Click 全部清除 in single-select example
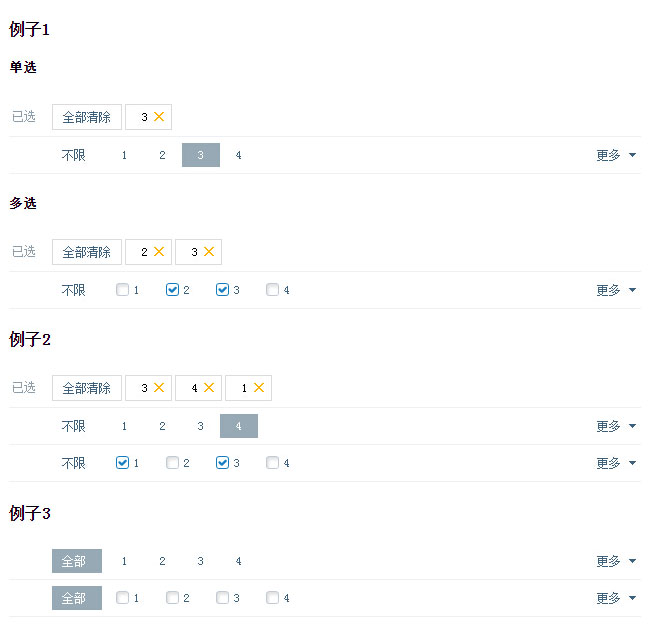650x637 pixels. point(87,117)
